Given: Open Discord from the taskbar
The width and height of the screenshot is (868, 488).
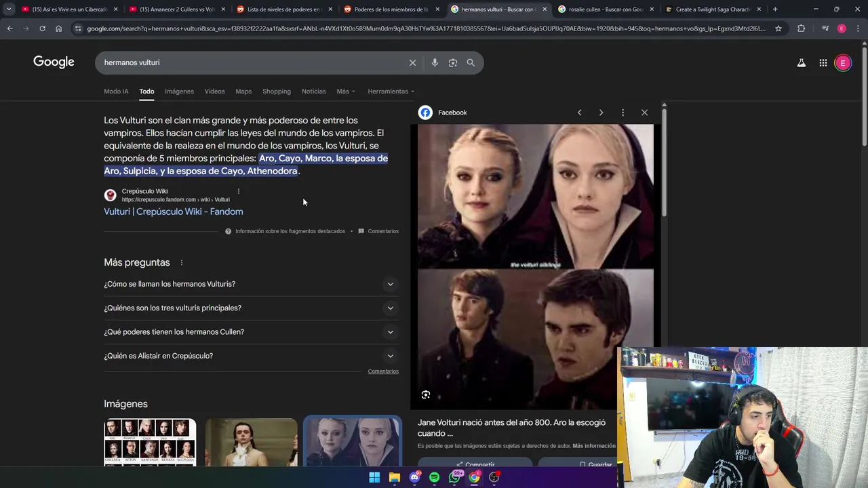Looking at the screenshot, I should pyautogui.click(x=414, y=477).
